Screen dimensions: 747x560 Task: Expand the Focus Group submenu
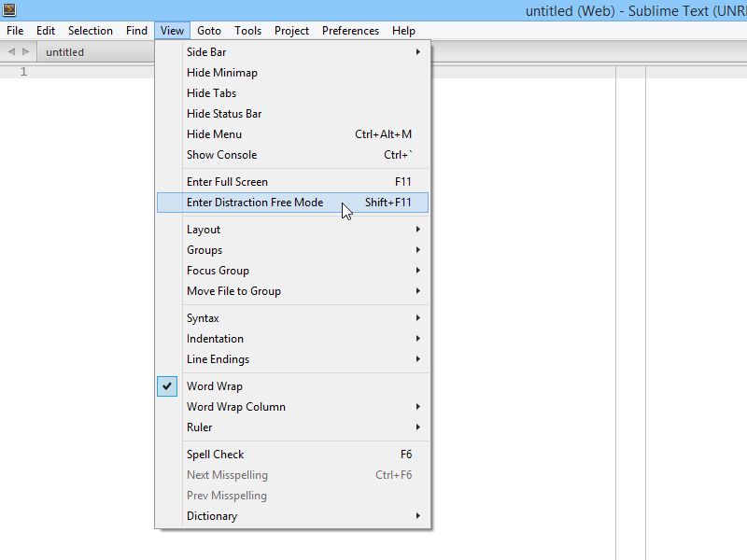(x=292, y=271)
